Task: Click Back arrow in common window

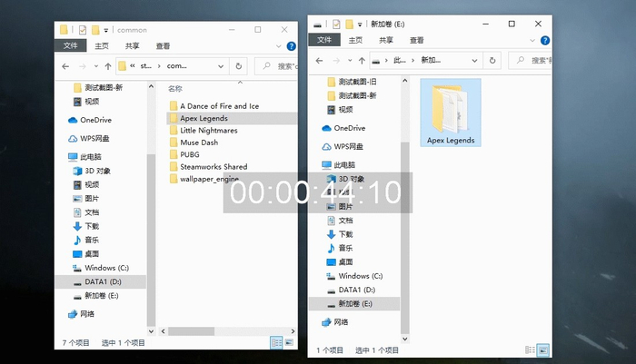Action: [x=65, y=66]
